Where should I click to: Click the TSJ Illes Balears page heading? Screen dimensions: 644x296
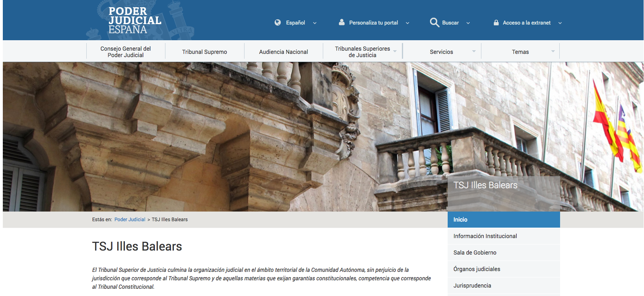click(137, 246)
